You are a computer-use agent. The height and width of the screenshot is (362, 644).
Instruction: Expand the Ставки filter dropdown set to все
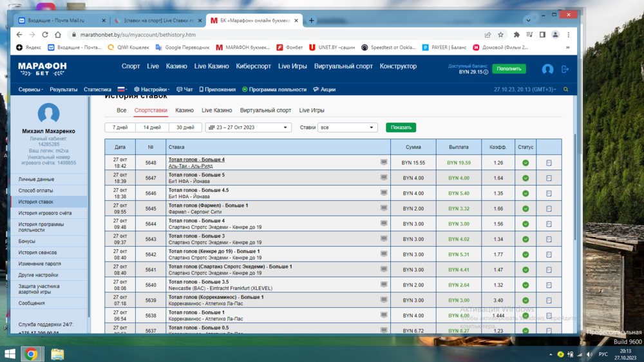pos(347,128)
